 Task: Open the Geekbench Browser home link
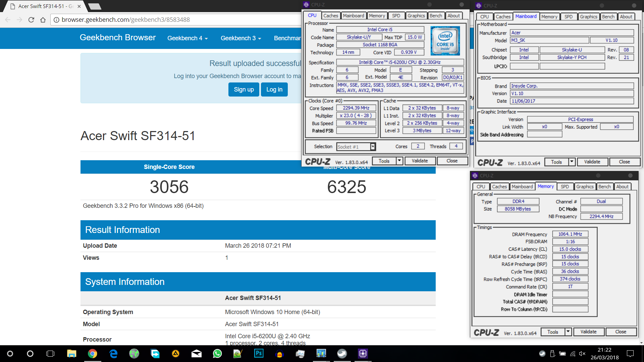[118, 38]
